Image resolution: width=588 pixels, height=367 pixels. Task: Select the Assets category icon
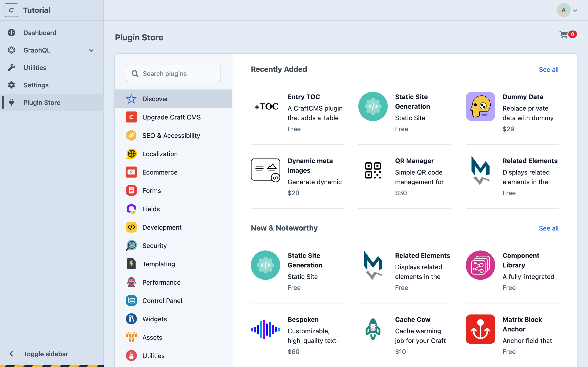[x=131, y=337]
